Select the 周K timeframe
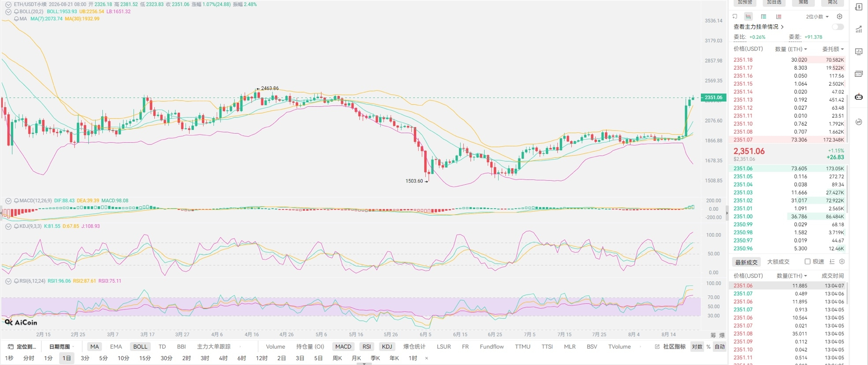 pos(337,358)
